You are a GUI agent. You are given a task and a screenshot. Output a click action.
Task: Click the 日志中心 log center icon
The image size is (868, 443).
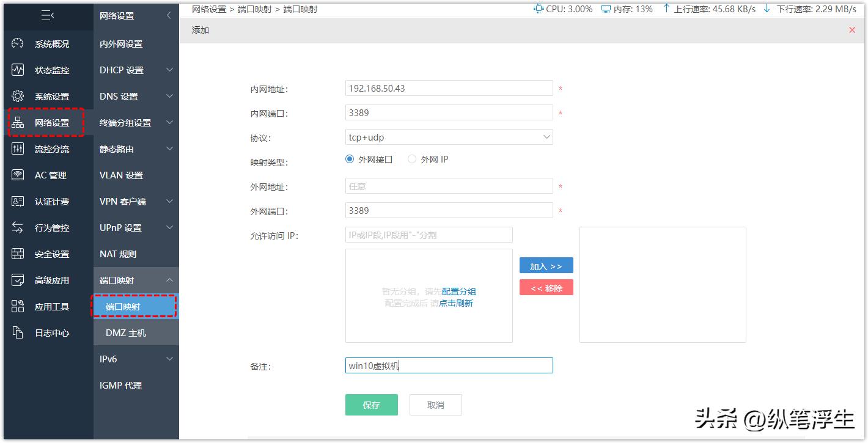[49, 332]
